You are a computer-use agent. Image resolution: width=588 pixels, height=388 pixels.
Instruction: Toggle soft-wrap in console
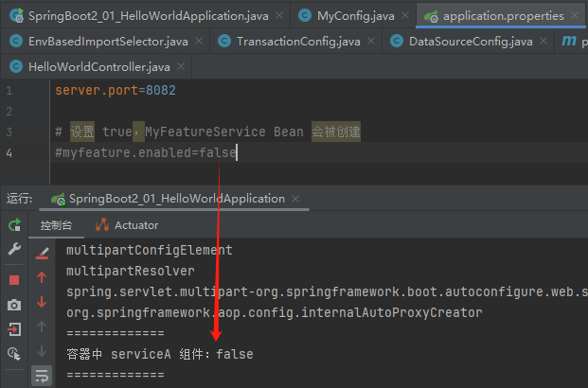tap(42, 376)
